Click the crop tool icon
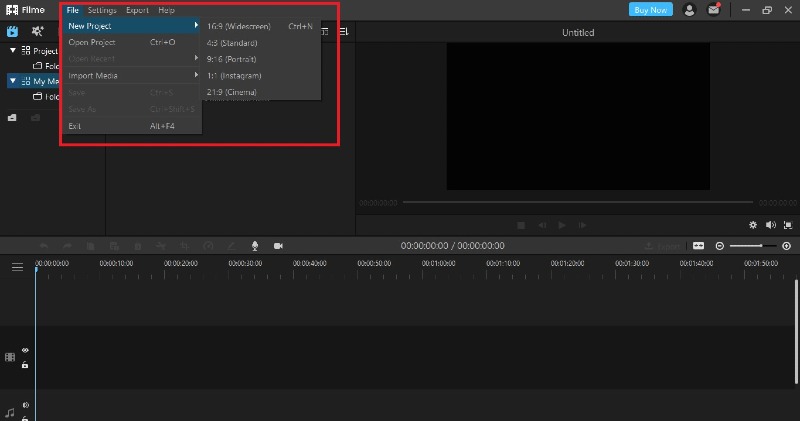This screenshot has height=421, width=800. coord(184,246)
